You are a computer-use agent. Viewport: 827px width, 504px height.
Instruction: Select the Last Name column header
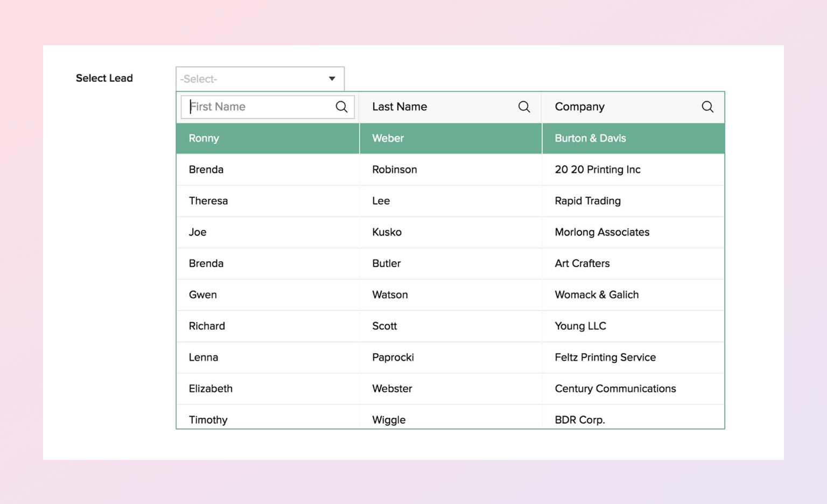coord(400,107)
